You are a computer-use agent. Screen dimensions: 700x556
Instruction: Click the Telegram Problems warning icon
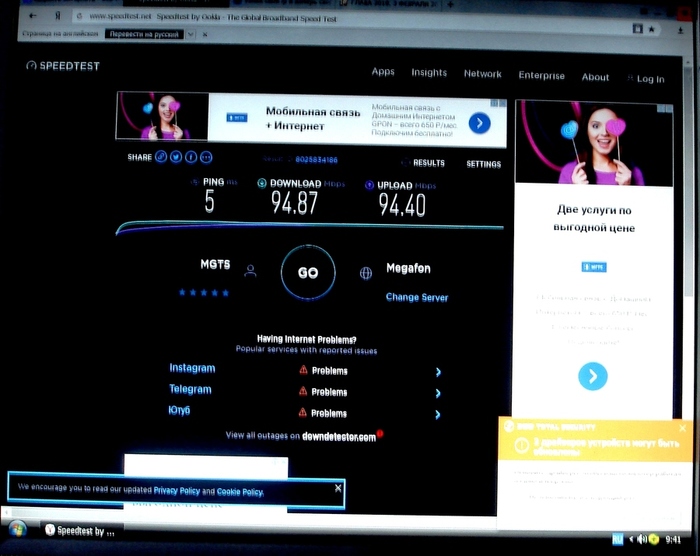click(303, 391)
